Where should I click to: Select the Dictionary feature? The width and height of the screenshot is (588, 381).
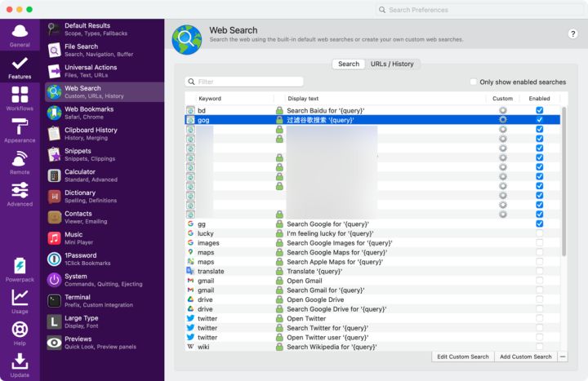point(105,197)
